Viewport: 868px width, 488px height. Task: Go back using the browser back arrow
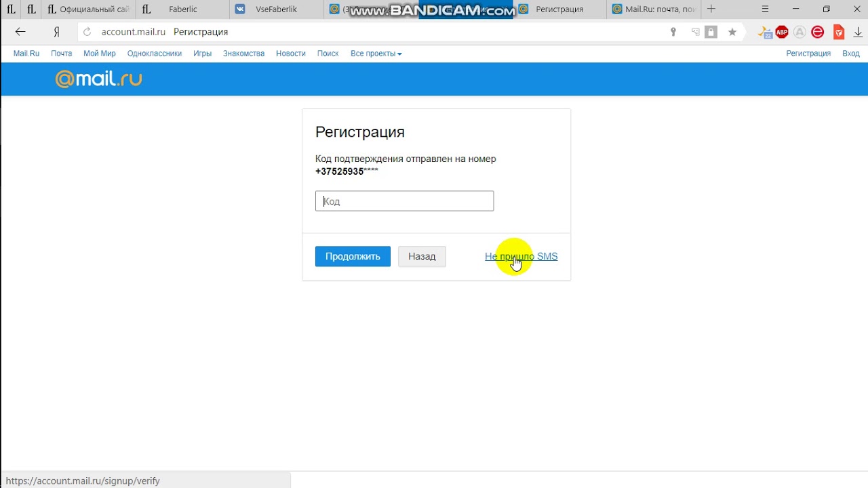click(20, 32)
